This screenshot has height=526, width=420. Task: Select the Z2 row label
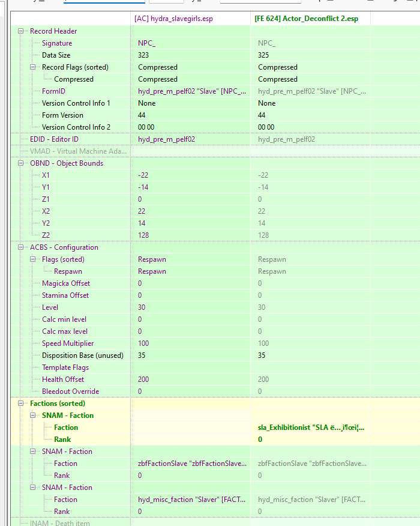click(x=46, y=235)
